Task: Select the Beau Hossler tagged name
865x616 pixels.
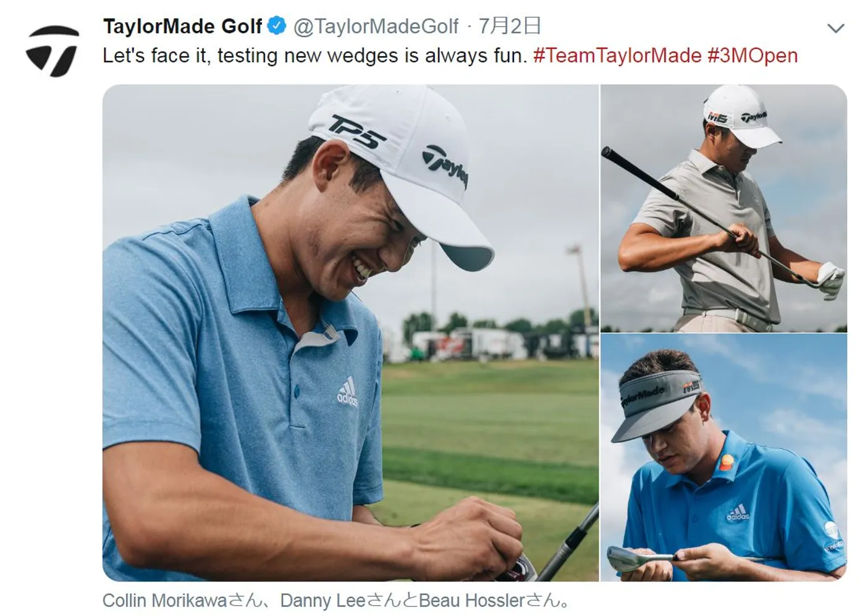Action: [x=471, y=601]
